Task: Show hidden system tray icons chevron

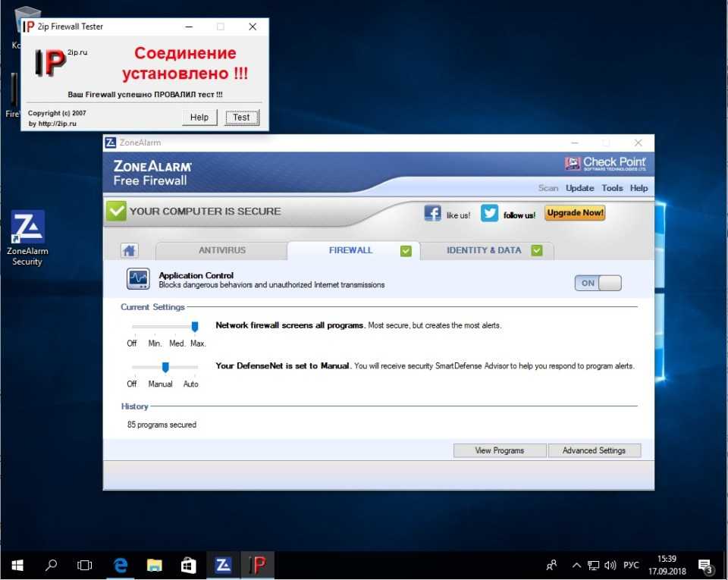Action: coord(576,566)
